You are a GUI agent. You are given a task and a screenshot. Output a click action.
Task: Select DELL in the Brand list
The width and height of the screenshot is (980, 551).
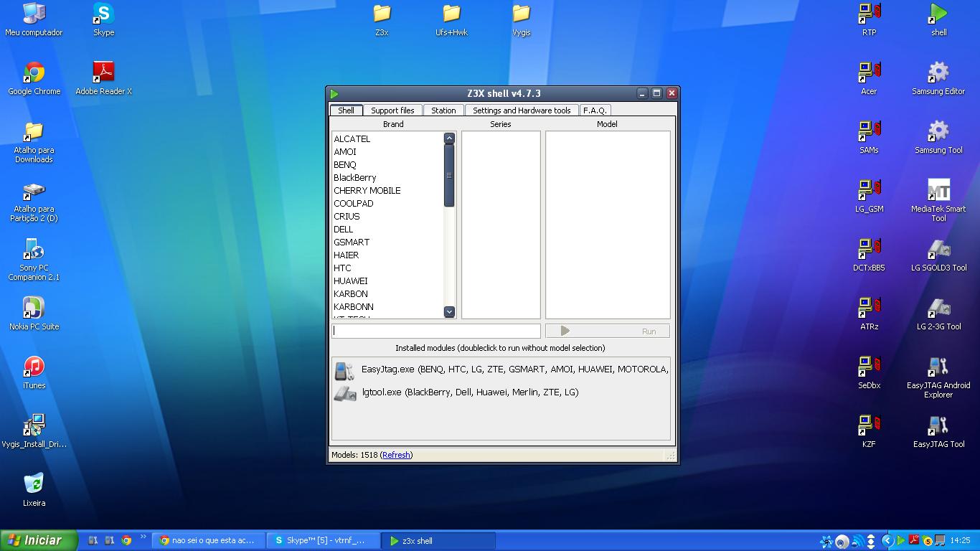[x=344, y=230]
